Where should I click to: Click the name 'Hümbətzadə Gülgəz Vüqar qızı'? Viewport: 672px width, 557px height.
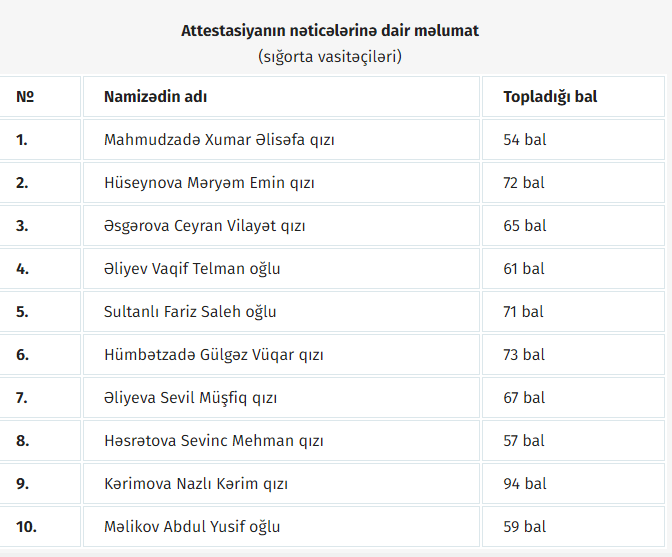(x=213, y=355)
